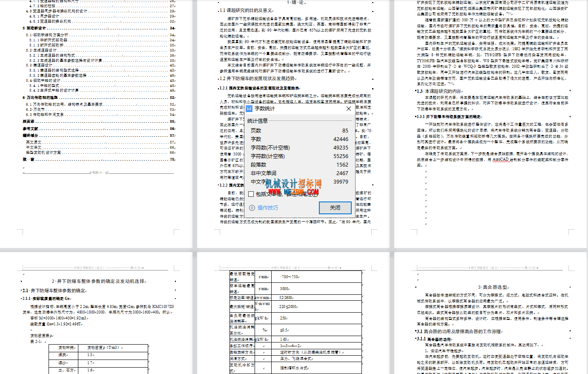Click the heading 1.1 课题研究的目的及意义
Screen dimensions: 588x374
coord(246,10)
